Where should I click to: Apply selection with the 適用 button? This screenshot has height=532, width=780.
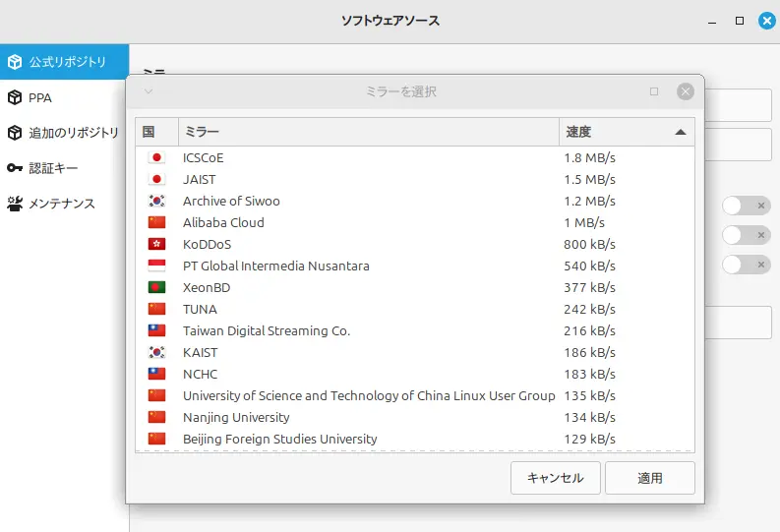point(649,478)
